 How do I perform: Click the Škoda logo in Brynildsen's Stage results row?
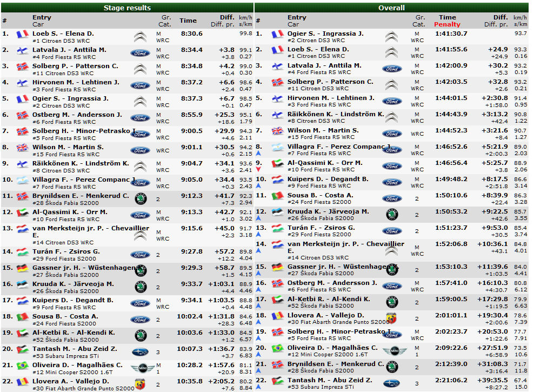pyautogui.click(x=141, y=200)
